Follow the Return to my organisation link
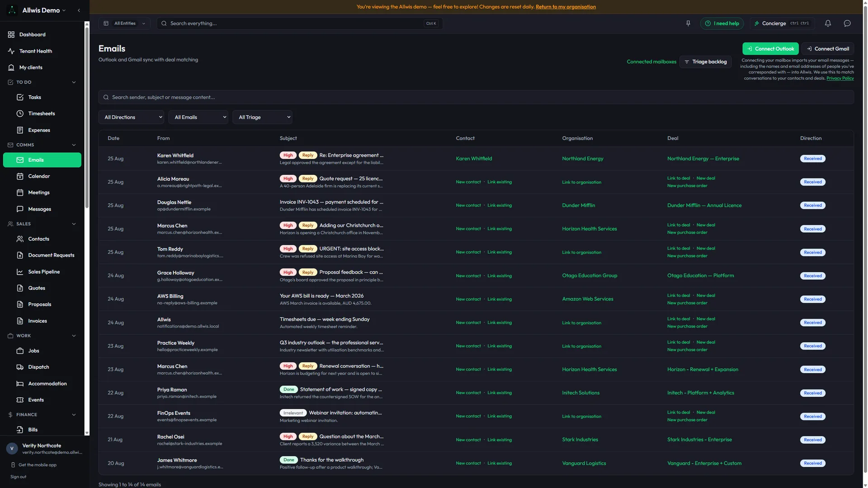 click(566, 7)
